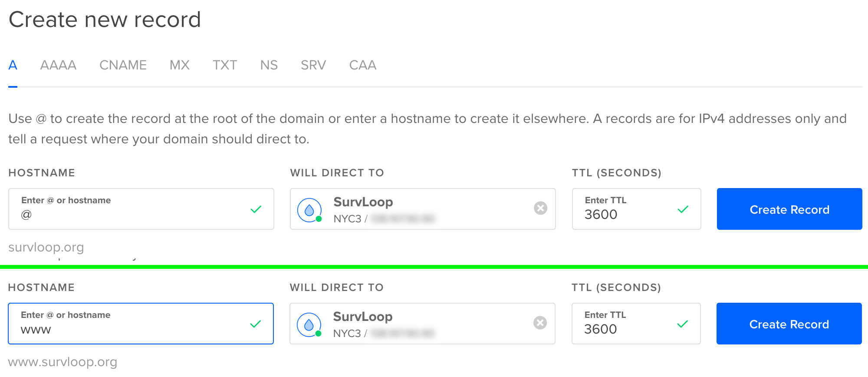Click green checkmark in @ hostname field
The height and width of the screenshot is (377, 868).
[256, 209]
